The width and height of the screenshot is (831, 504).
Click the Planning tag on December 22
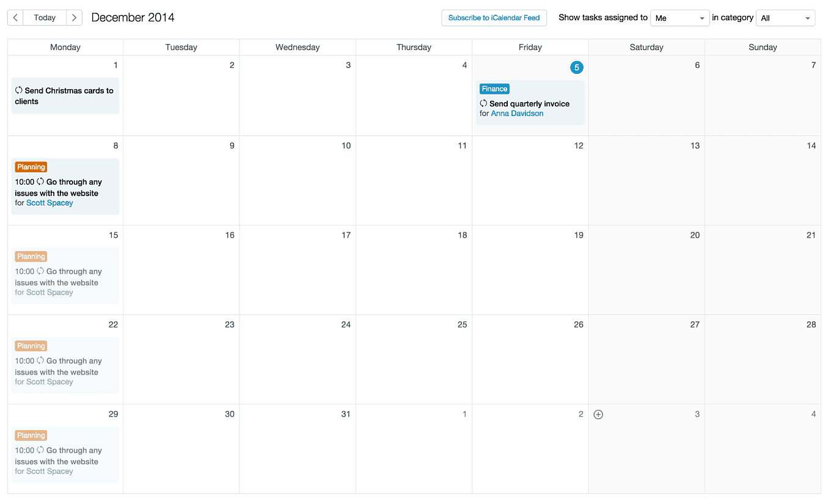[x=31, y=346]
